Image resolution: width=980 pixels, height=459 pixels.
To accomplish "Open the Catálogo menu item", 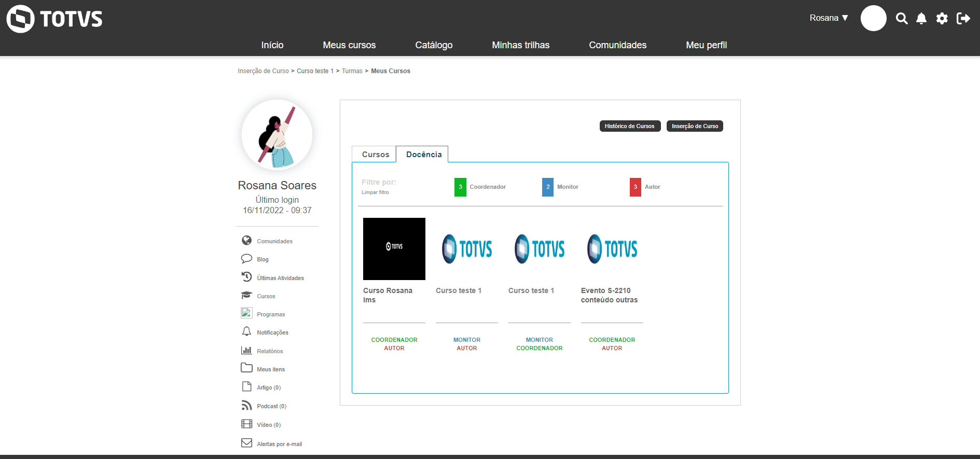I will click(434, 45).
